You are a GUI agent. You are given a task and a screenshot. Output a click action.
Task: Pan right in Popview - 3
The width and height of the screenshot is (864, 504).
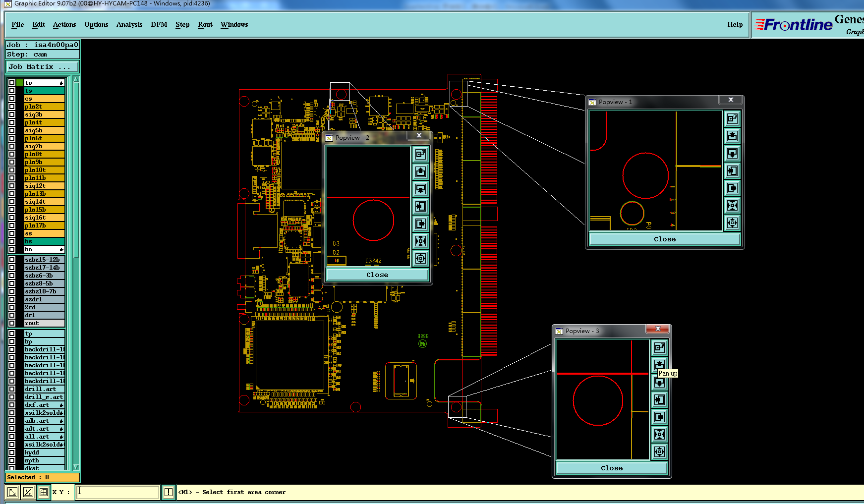[x=659, y=417]
